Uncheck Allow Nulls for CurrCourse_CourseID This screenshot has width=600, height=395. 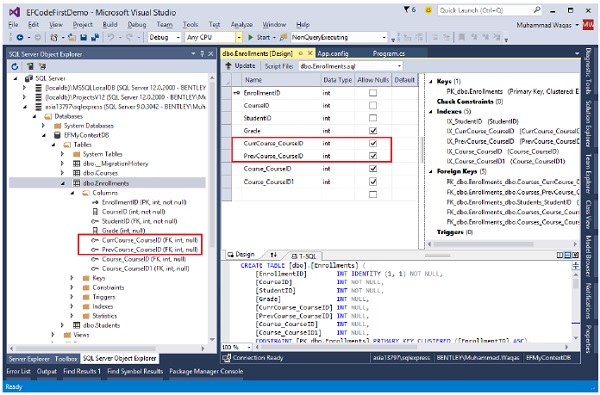point(373,143)
